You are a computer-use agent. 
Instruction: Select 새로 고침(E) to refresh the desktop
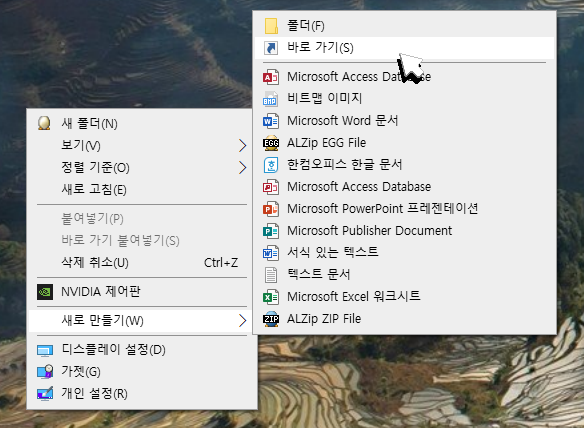[139, 190]
